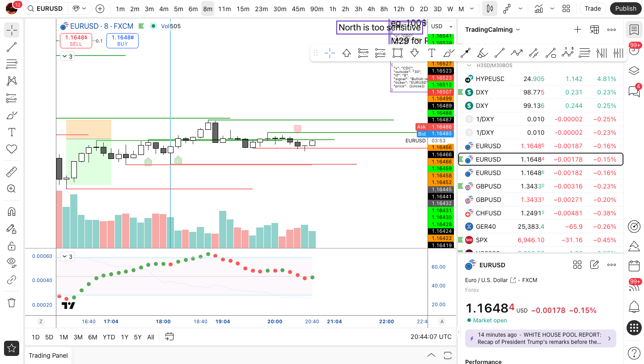
Task: Select the Brush tool in left toolbar
Action: click(12, 115)
